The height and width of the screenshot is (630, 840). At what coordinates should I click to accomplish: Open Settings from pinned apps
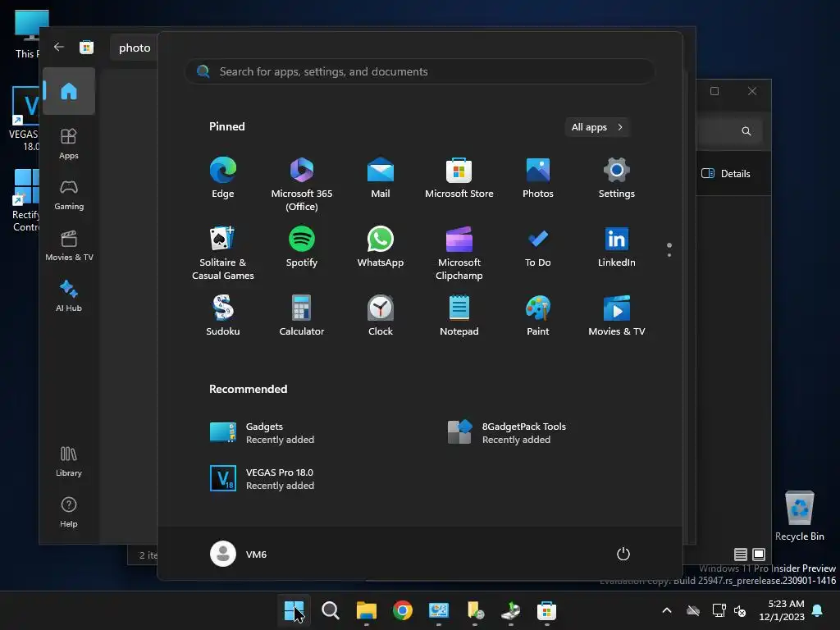click(617, 178)
